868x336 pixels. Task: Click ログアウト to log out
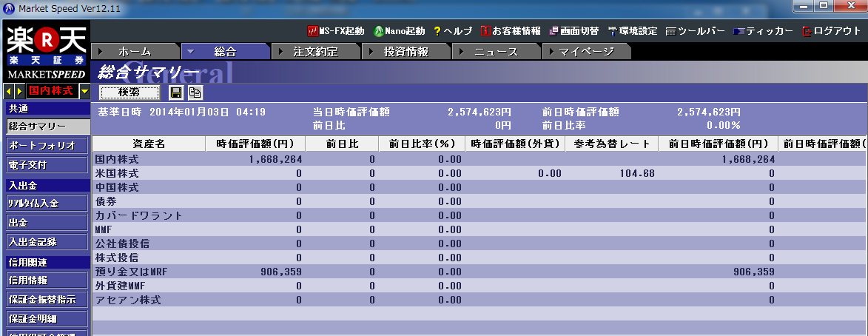tap(832, 31)
